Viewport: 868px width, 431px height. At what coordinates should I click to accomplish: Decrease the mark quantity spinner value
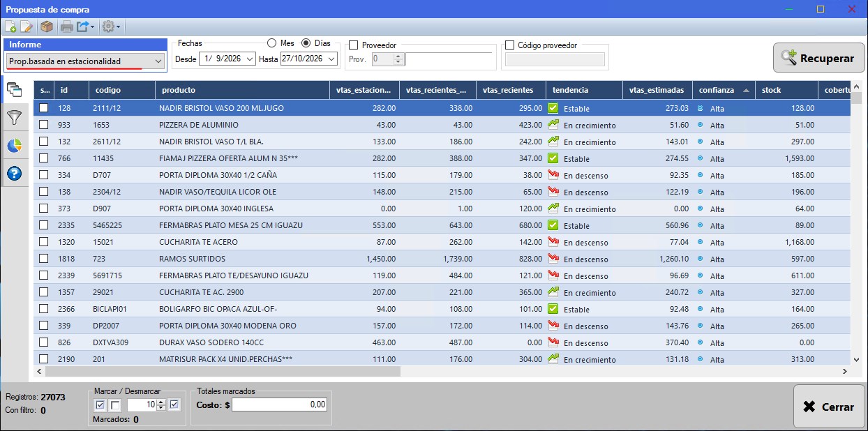tap(161, 408)
